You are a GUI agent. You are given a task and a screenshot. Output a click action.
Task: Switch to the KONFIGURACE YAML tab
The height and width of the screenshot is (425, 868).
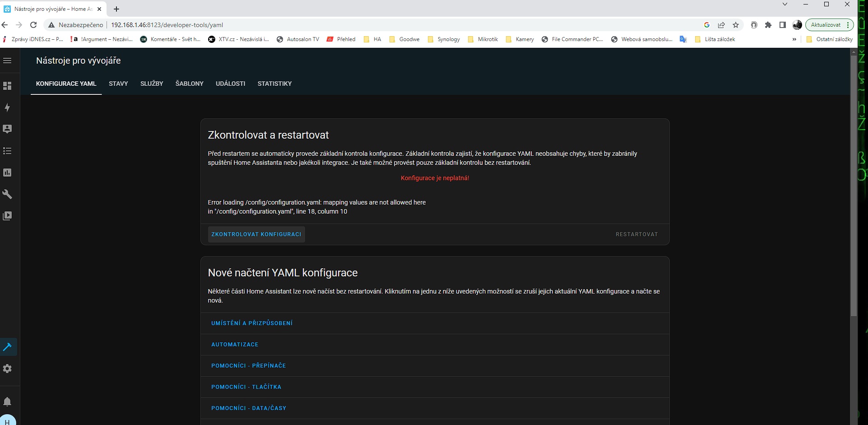click(66, 84)
